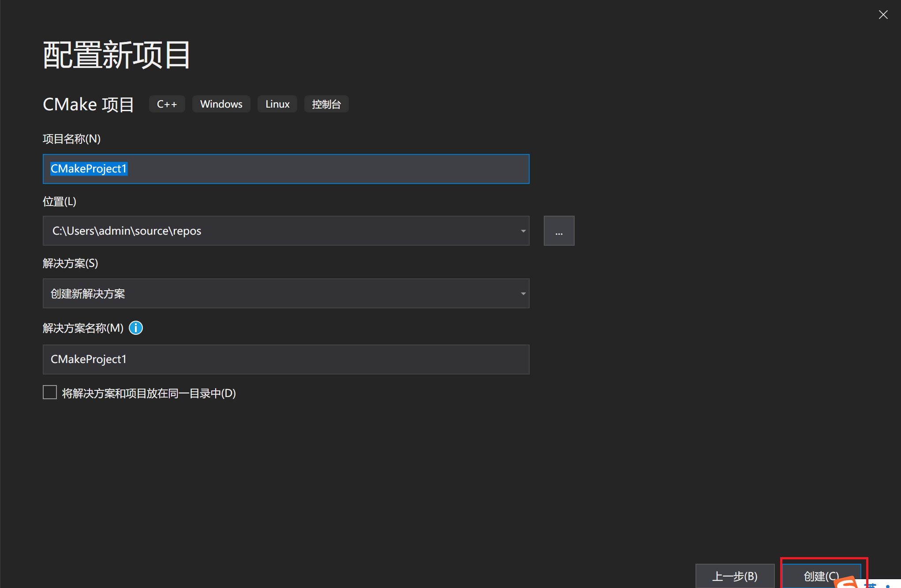This screenshot has height=588, width=901.
Task: Click the info icon beside 解决方案名称
Action: tap(136, 328)
